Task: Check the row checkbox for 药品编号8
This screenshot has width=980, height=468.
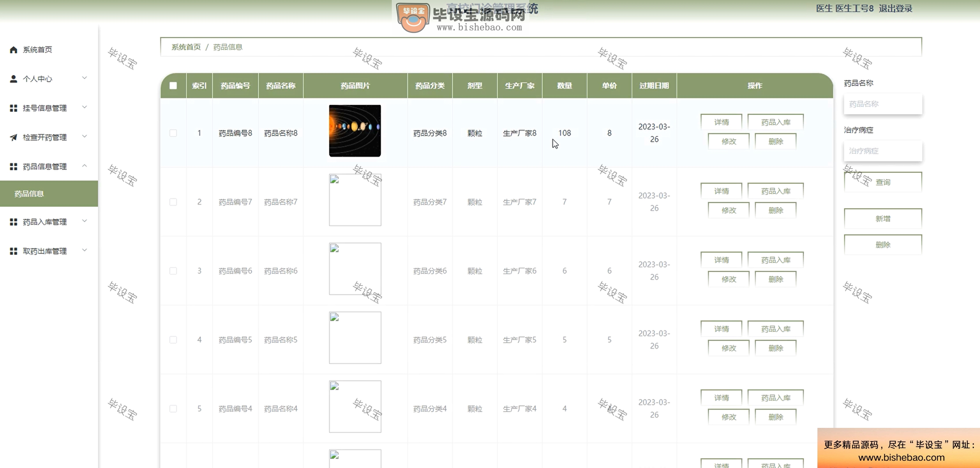Action: pyautogui.click(x=173, y=133)
